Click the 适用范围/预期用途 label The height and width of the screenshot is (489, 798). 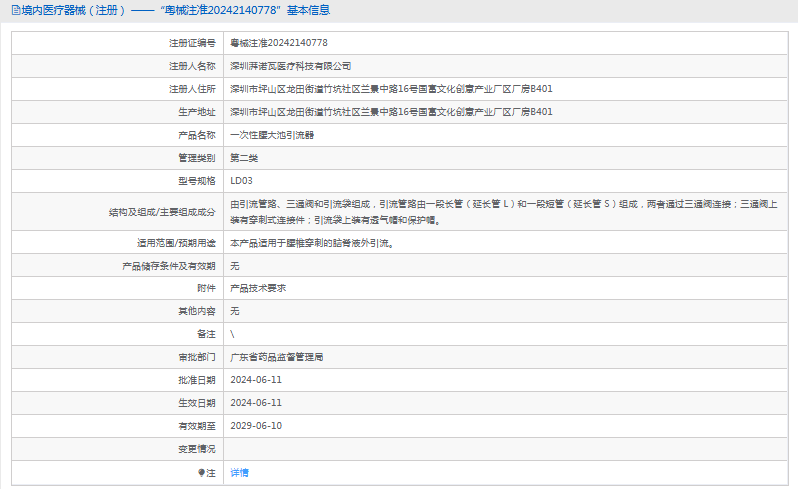(x=176, y=243)
